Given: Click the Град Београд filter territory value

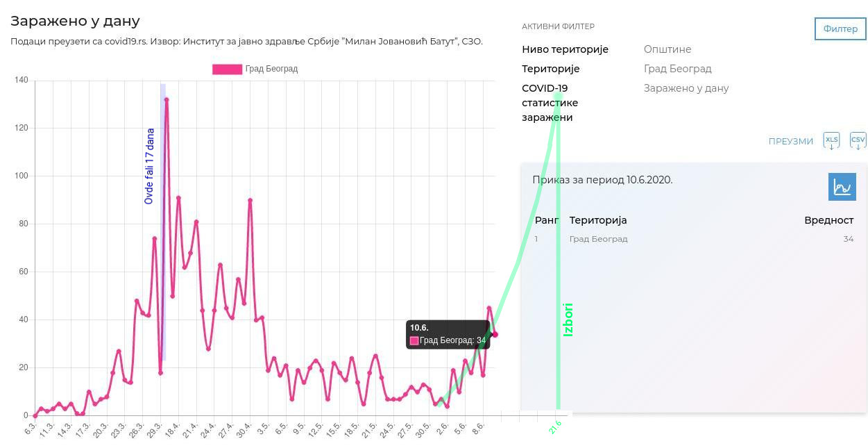Looking at the screenshot, I should [x=677, y=69].
